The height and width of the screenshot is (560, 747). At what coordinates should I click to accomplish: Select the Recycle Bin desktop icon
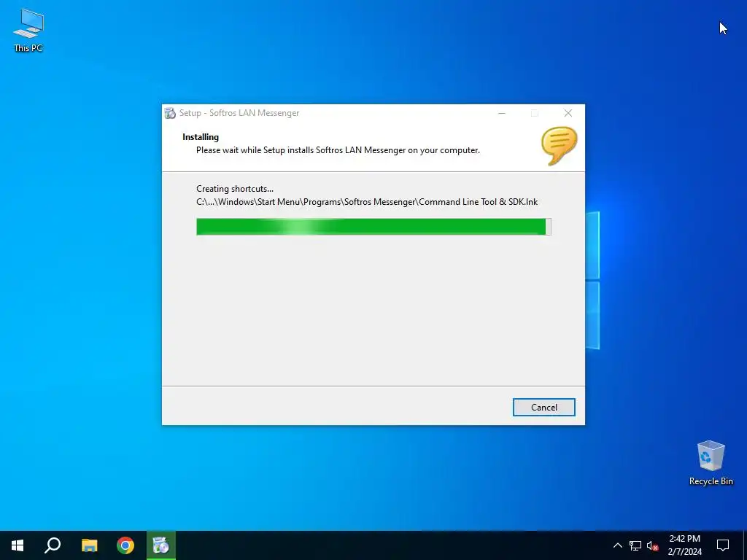711,463
